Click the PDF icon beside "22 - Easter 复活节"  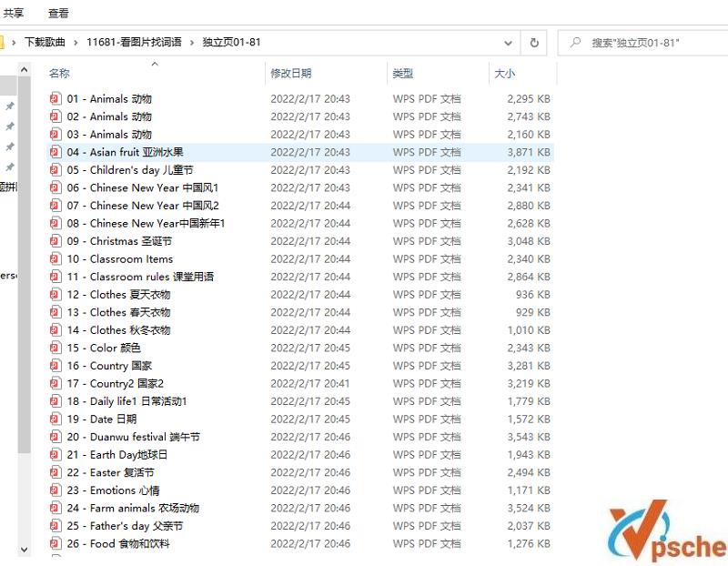tap(55, 472)
